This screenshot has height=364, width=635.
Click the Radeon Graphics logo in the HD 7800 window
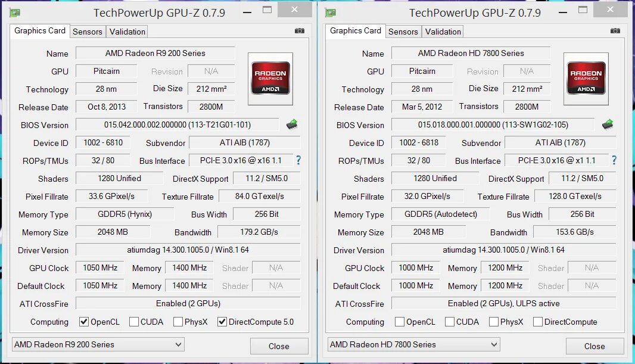point(586,79)
